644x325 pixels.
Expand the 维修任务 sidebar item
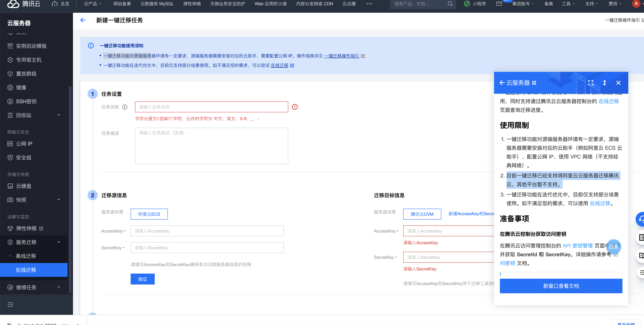coord(34,287)
